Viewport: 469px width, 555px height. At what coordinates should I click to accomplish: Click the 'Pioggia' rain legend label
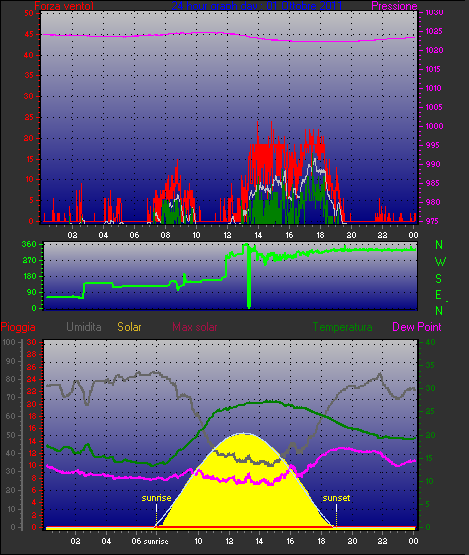18,327
